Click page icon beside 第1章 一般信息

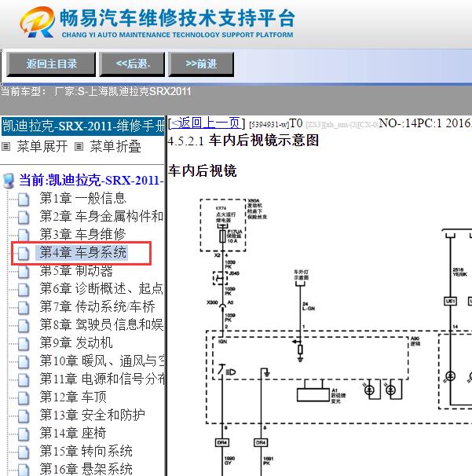point(24,200)
